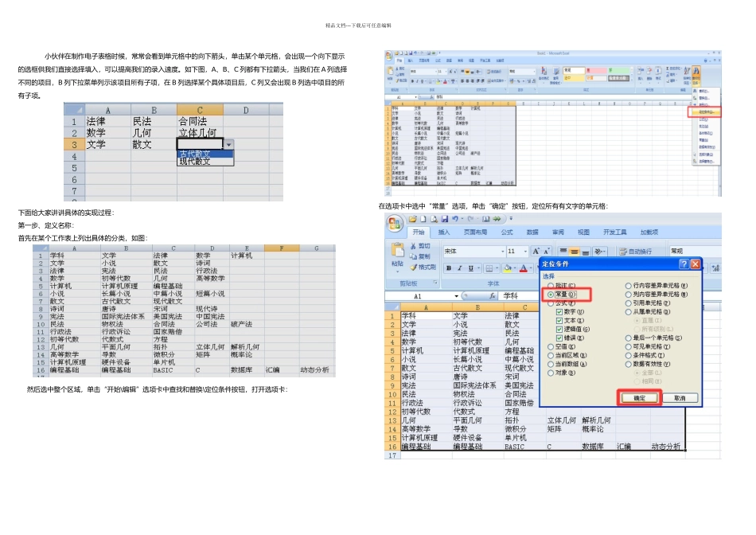Click the formula bar showing 学科
The image size is (756, 535).
coord(518,295)
